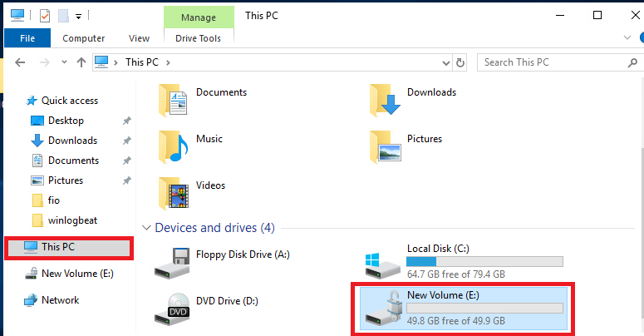Click the Forward navigation arrow

click(44, 62)
